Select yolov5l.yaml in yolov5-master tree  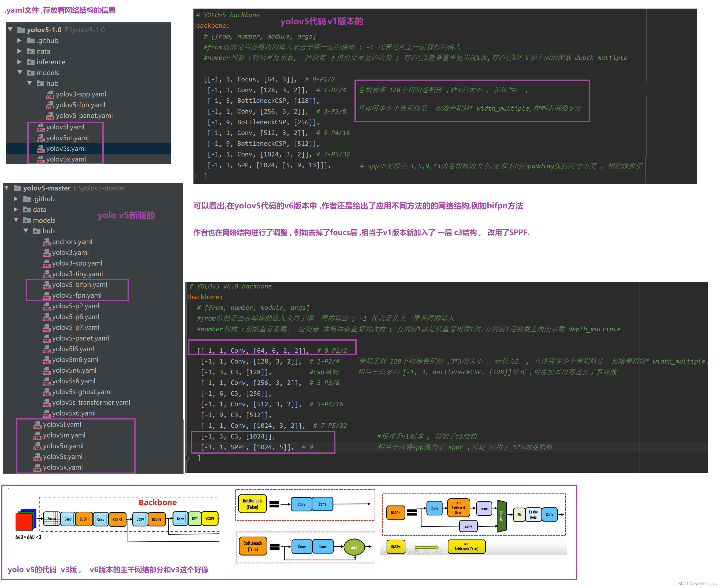[x=62, y=425]
